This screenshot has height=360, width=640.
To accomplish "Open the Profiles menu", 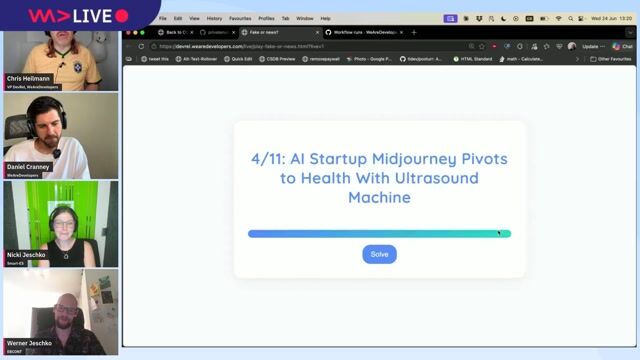I will tap(266, 18).
